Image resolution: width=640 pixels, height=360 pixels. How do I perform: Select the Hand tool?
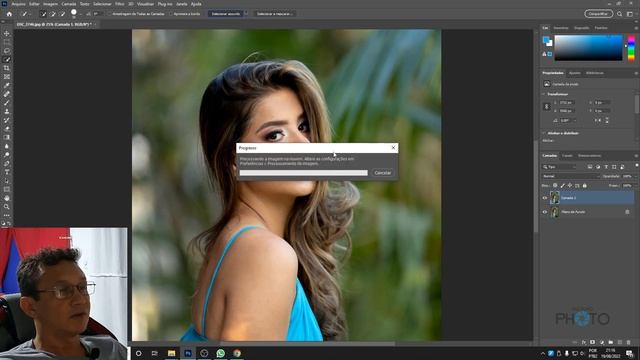click(x=7, y=198)
